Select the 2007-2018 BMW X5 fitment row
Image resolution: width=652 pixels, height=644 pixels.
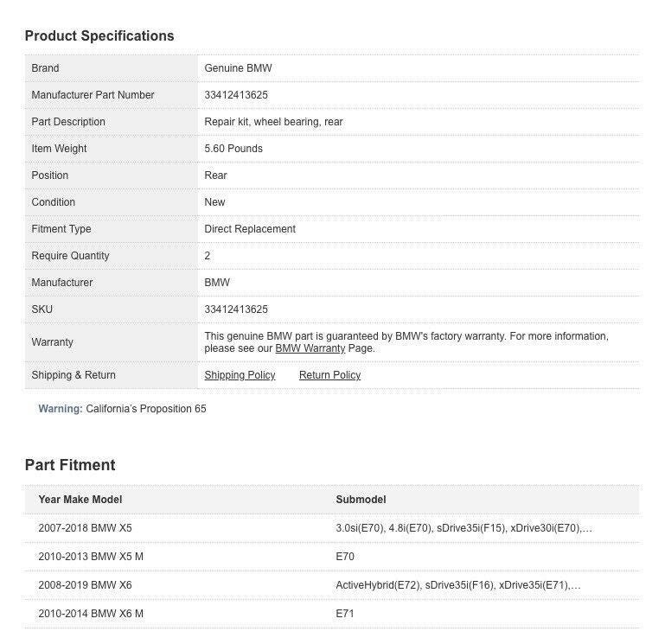coord(85,527)
